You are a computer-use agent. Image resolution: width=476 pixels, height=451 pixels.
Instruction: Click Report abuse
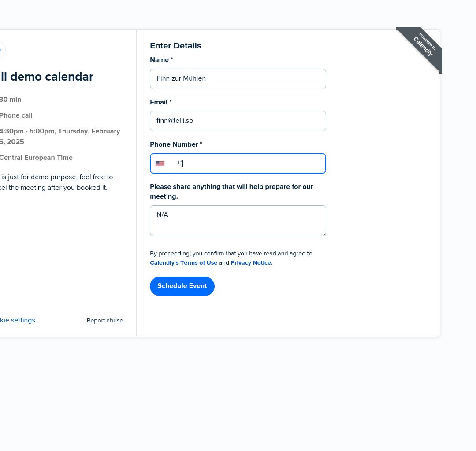click(x=105, y=321)
